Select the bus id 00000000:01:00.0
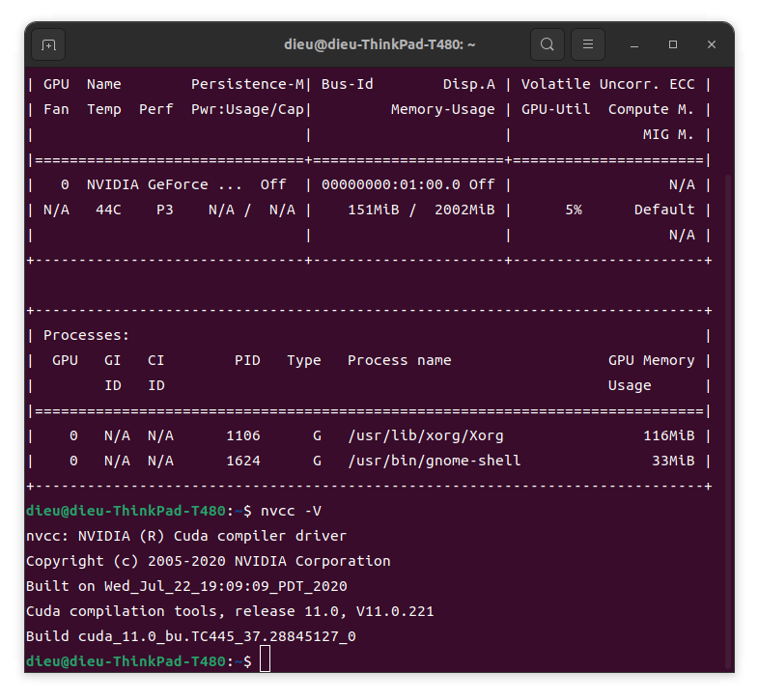The width and height of the screenshot is (759, 700). coord(391,184)
